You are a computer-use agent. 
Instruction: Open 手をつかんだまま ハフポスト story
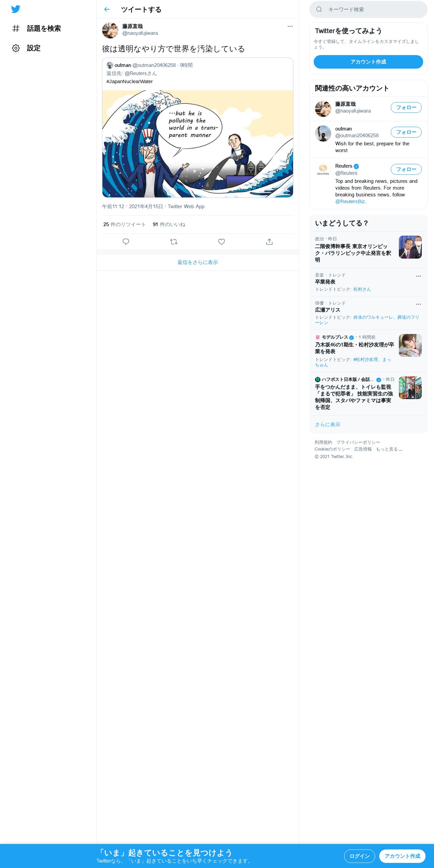pos(354,397)
